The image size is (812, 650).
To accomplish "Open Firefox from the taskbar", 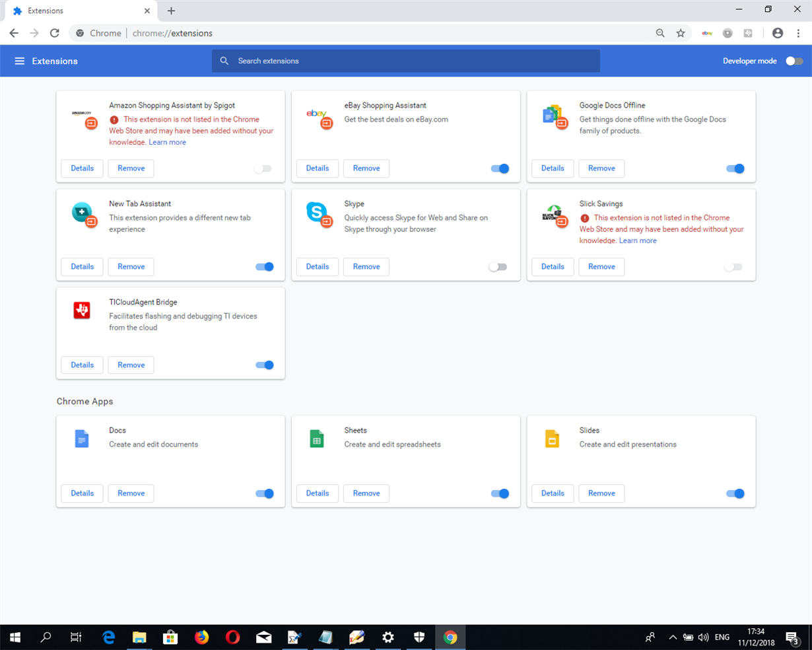I will pyautogui.click(x=201, y=637).
